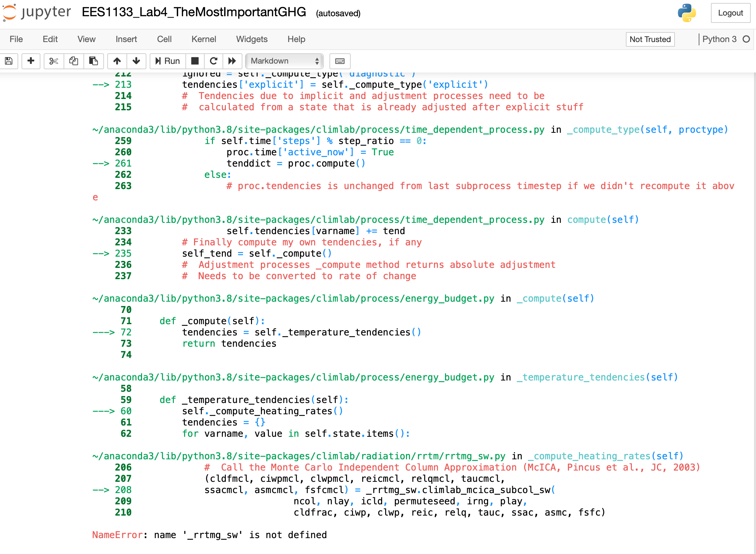Open the command palette keyboard icon
This screenshot has width=756, height=554.
tap(340, 61)
